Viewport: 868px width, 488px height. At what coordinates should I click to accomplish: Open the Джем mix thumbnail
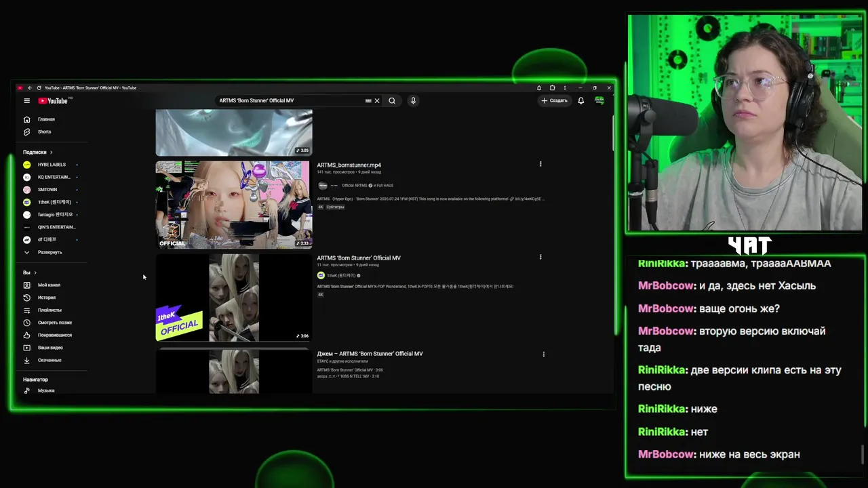coord(234,371)
